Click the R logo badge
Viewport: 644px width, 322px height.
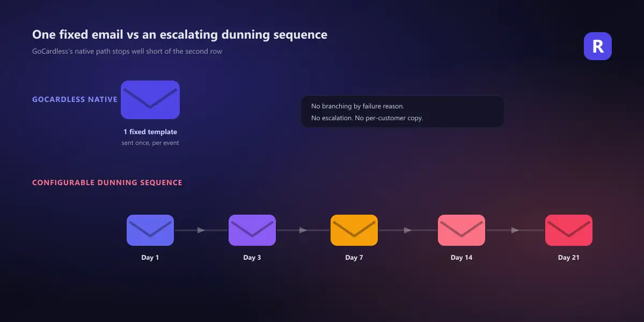tap(598, 46)
